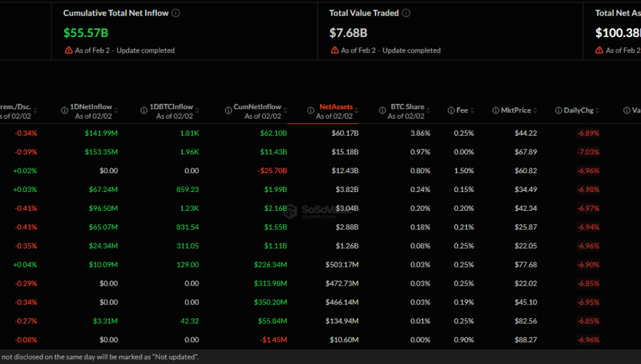Click the $55.57B cumulative inflow value
The width and height of the screenshot is (641, 364).
tap(85, 33)
